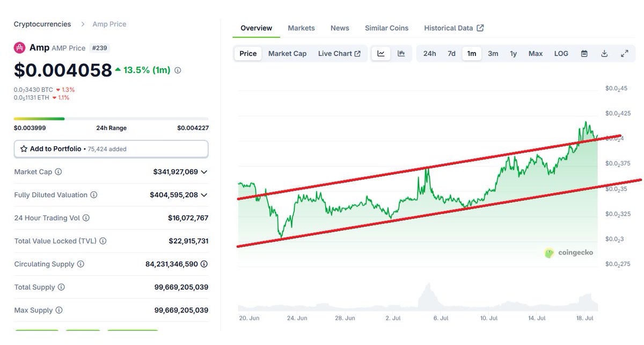Click info icon beside 13.5% (1m)

178,70
